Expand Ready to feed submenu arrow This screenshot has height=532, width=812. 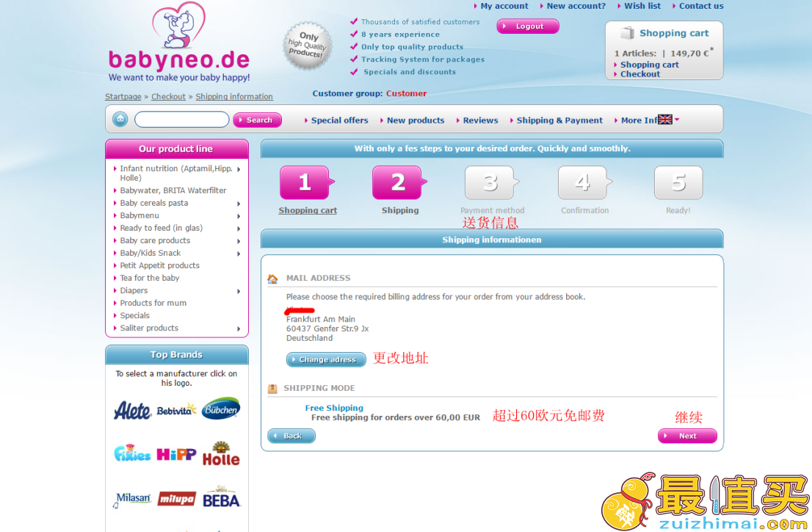point(239,228)
